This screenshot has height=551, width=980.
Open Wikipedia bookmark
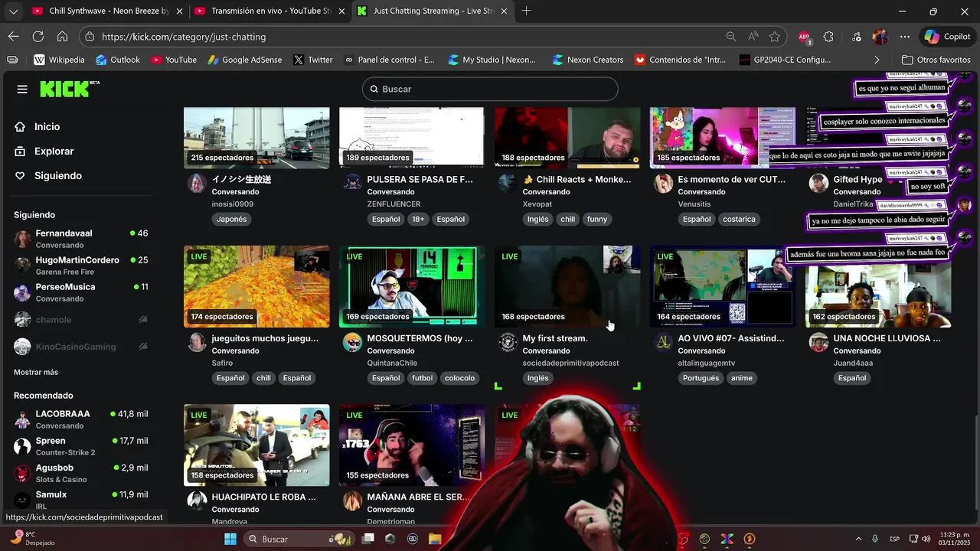point(60,60)
